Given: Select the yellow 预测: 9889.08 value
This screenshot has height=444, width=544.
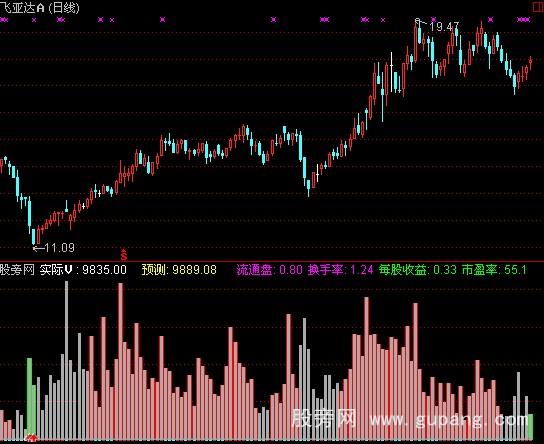Looking at the screenshot, I should 179,270.
